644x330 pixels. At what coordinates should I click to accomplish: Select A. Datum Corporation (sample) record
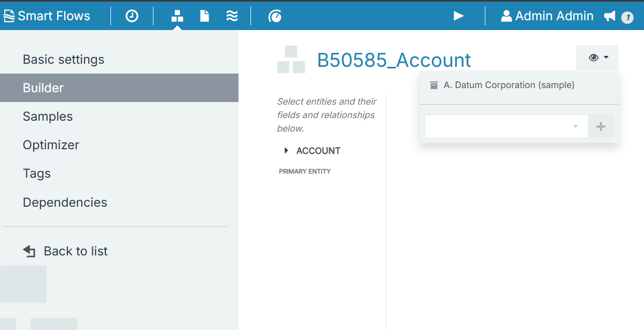519,85
